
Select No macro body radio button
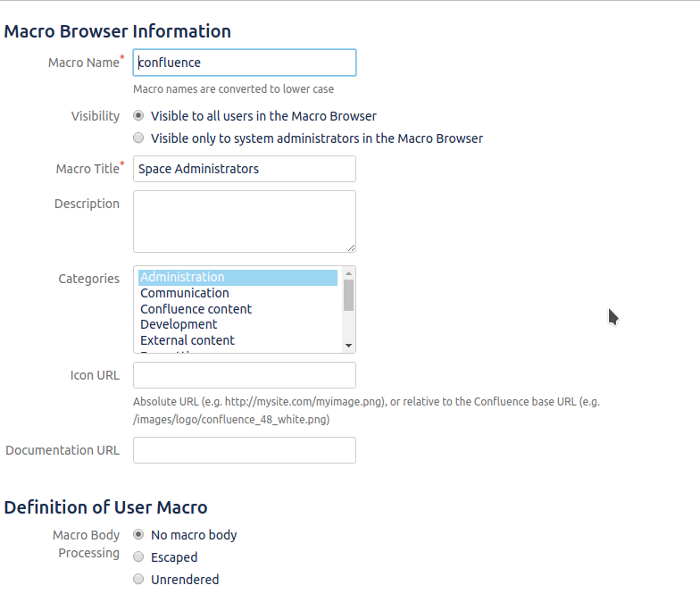tap(138, 534)
